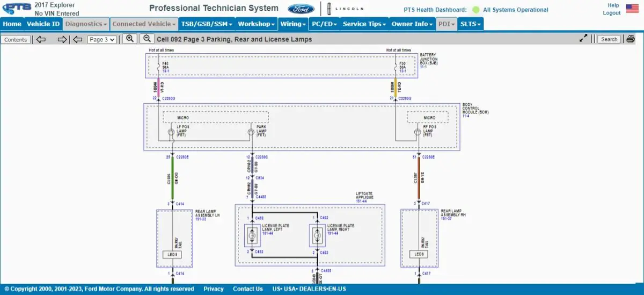Click the F48 fuse reference 13-1
Image resolution: width=644 pixels, height=295 pixels.
[x=165, y=70]
